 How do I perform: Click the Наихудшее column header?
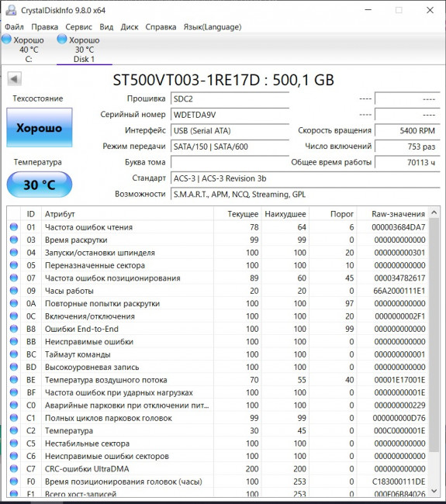pyautogui.click(x=285, y=214)
